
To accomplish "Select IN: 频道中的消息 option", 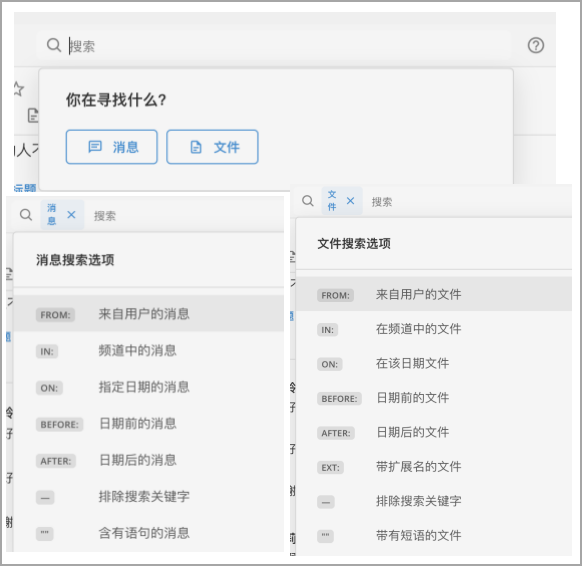I will click(x=149, y=351).
